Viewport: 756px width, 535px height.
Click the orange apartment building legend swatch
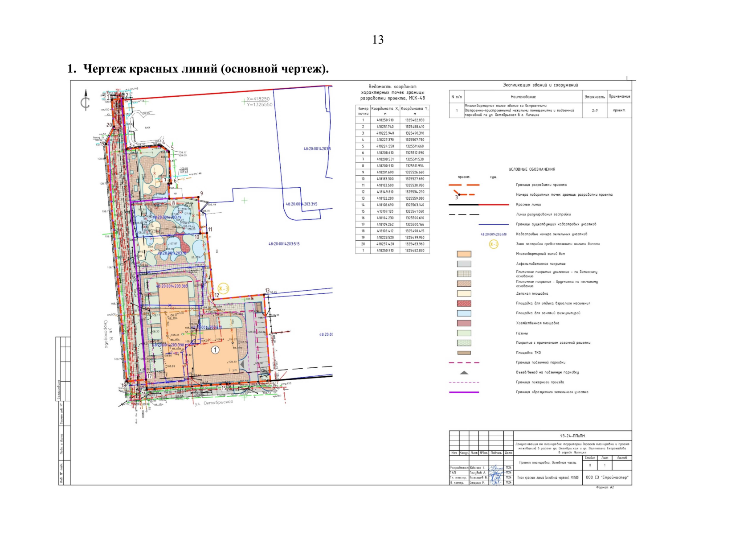[x=464, y=254]
